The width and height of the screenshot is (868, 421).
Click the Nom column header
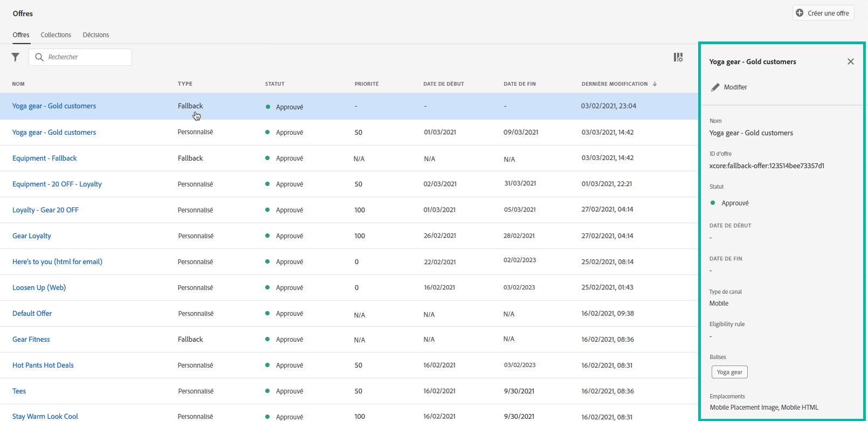coord(18,84)
